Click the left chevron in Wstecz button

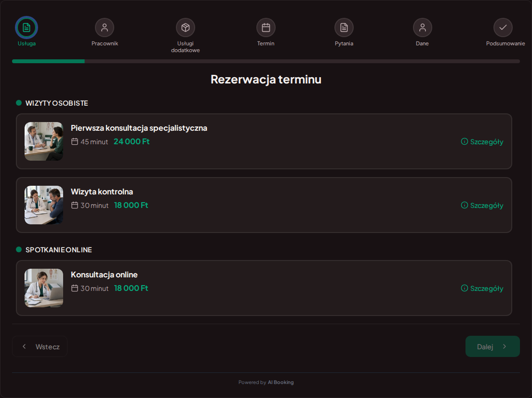24,346
